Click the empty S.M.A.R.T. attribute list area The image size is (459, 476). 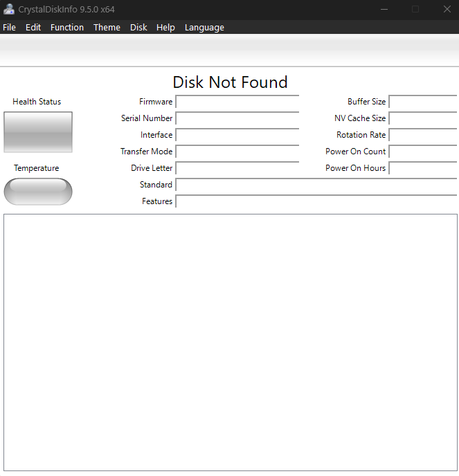[x=231, y=342]
